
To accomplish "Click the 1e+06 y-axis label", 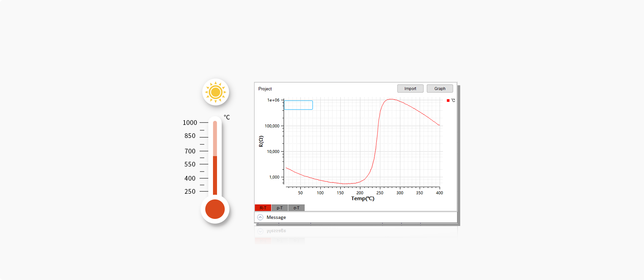I will (273, 100).
